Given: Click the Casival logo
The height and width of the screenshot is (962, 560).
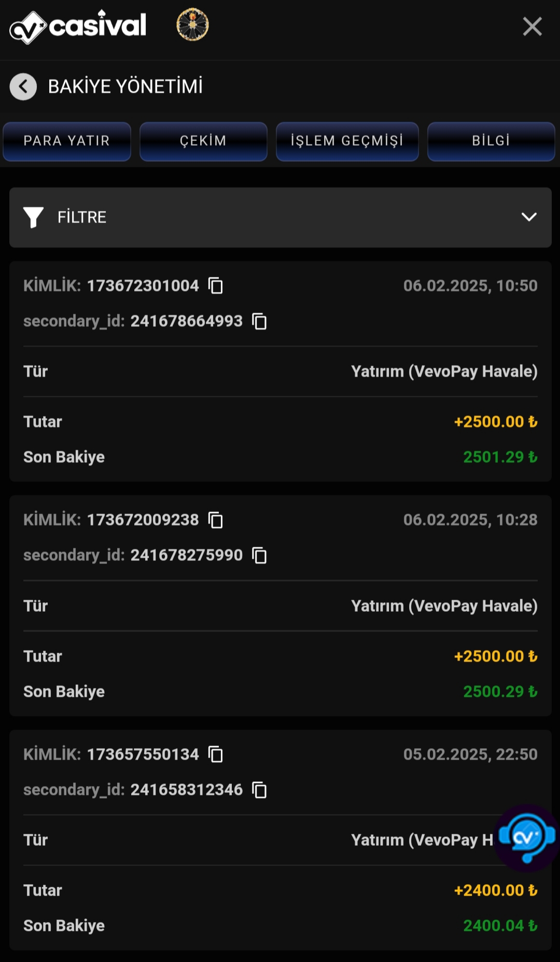Looking at the screenshot, I should [x=78, y=26].
